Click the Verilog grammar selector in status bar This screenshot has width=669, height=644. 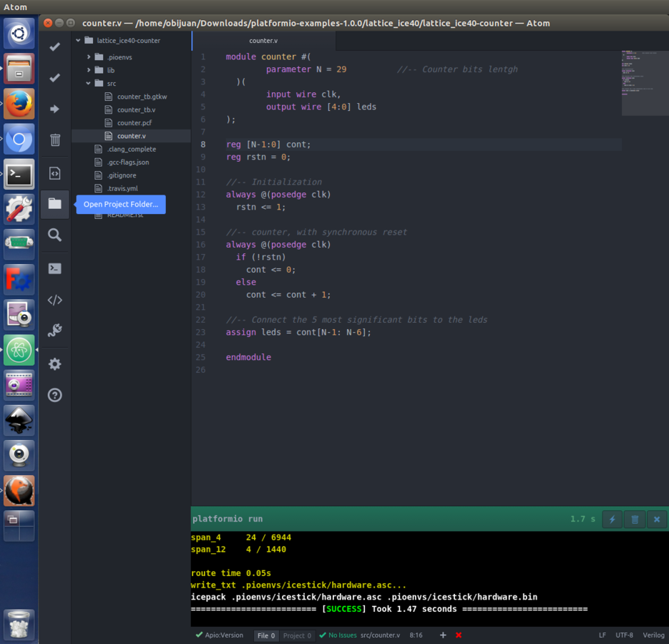[653, 635]
